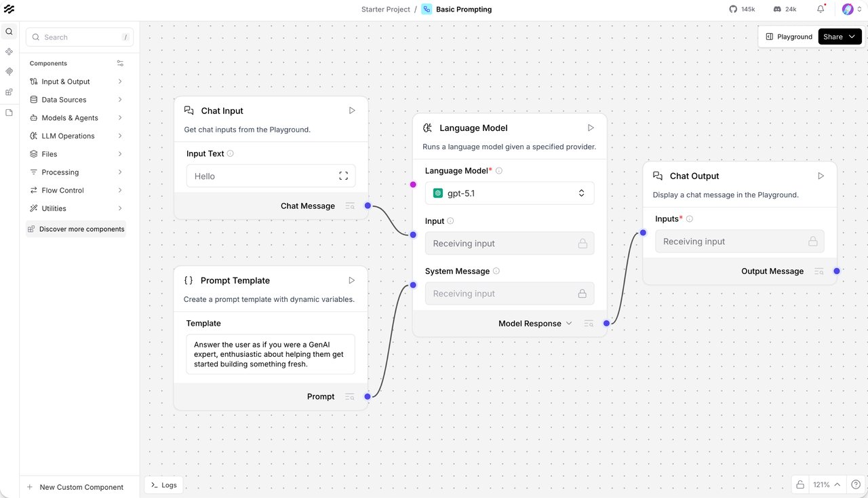Viewport: 868px width, 498px height.
Task: Inspect the Chat Message output
Action: click(350, 206)
